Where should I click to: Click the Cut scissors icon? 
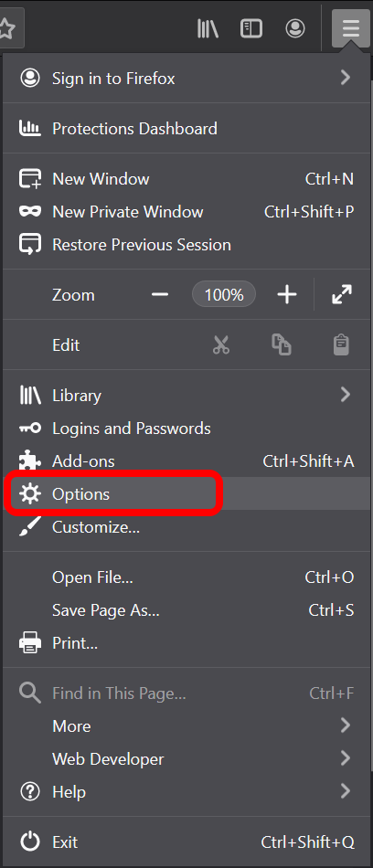(221, 344)
